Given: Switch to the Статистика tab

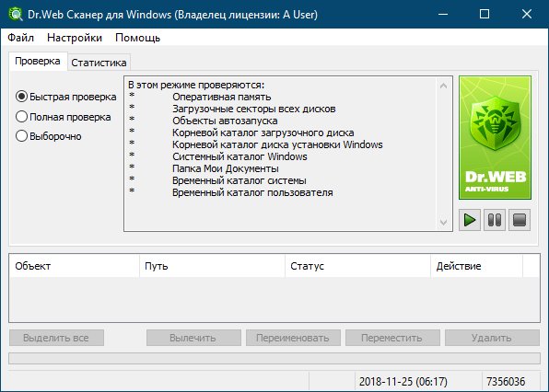Looking at the screenshot, I should tap(99, 63).
